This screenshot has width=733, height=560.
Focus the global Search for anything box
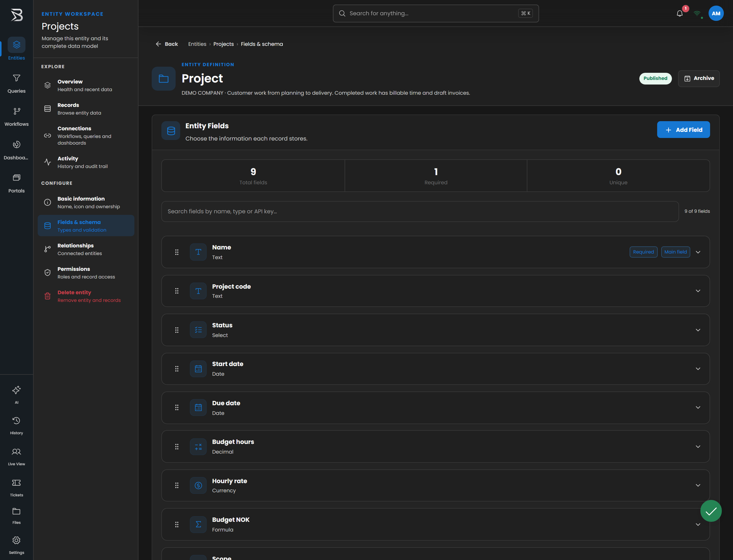tap(436, 13)
